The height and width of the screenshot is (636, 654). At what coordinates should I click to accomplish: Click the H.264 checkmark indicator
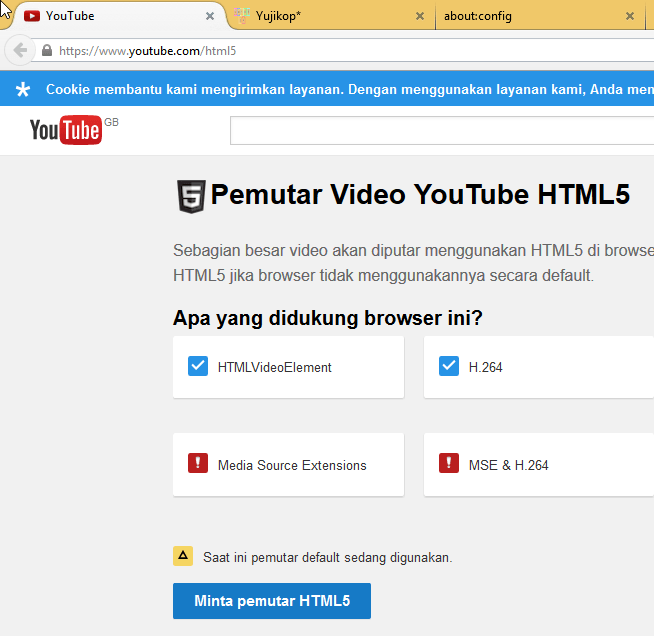point(449,366)
